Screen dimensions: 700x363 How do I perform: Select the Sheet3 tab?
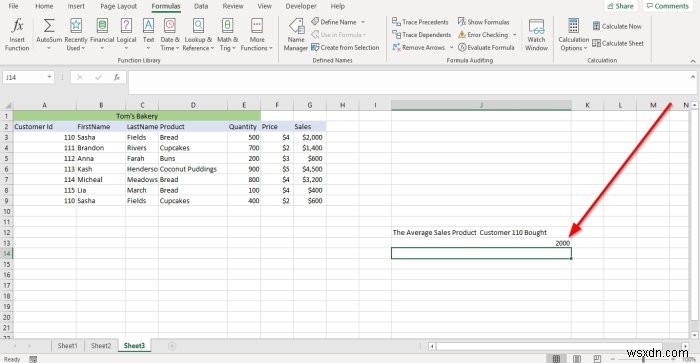click(x=134, y=346)
